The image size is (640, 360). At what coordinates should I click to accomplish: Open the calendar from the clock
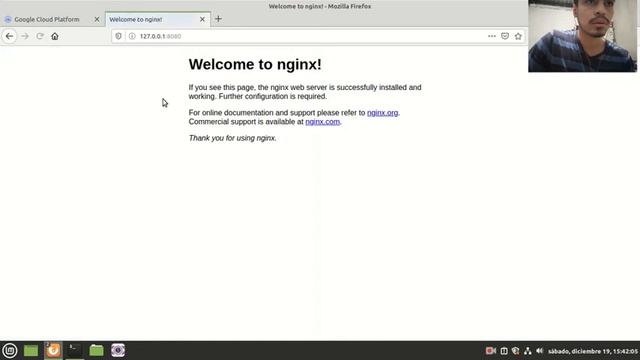[x=593, y=351]
